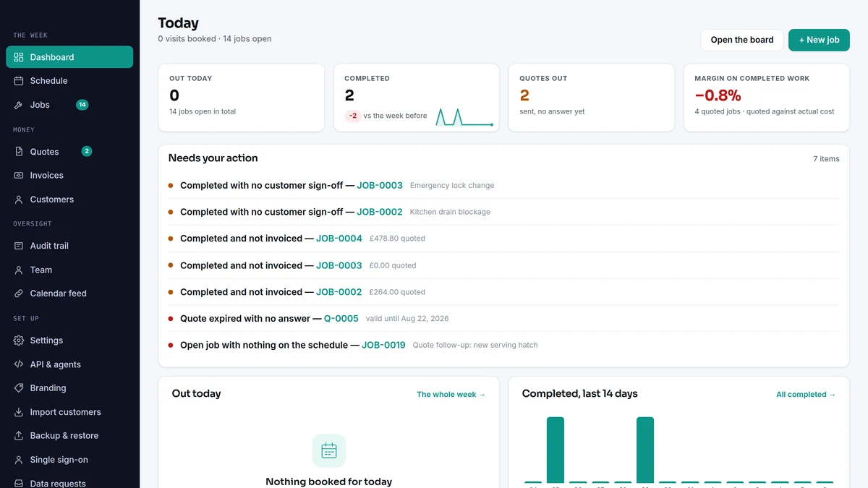Create a job with + New job
The height and width of the screenshot is (488, 868).
coord(819,40)
